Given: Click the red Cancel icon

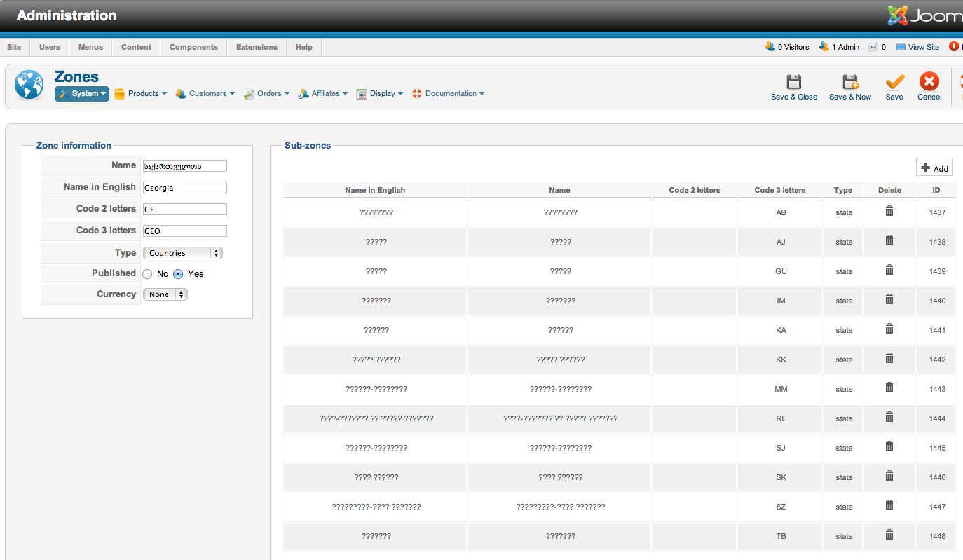Looking at the screenshot, I should [x=929, y=83].
